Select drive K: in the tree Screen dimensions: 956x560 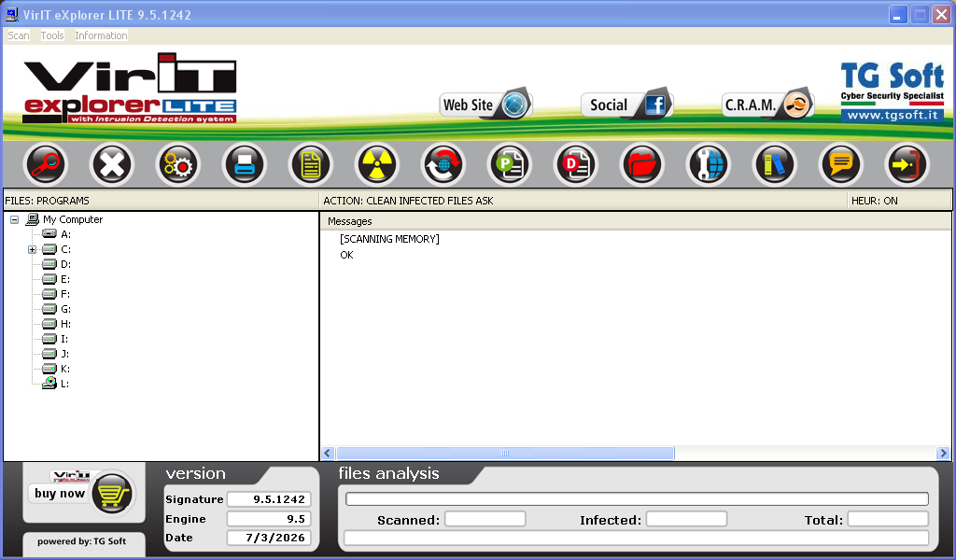(65, 369)
